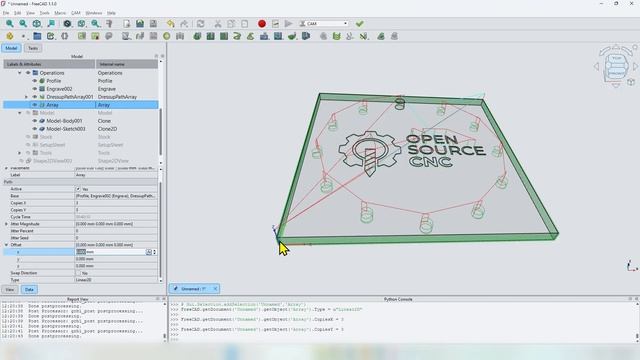Click the red macro record button

click(262, 24)
